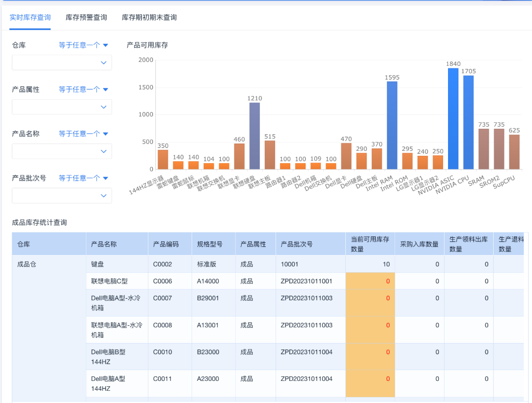
Task: Open the 库存期初期末查询 tab
Action: pos(149,17)
